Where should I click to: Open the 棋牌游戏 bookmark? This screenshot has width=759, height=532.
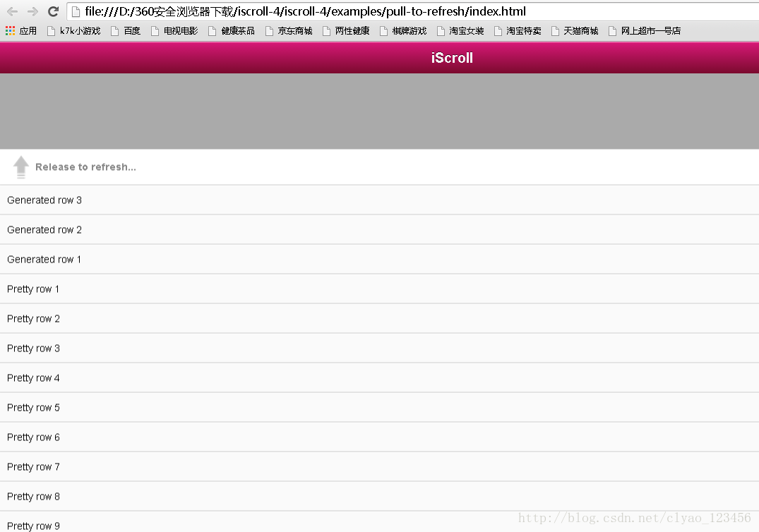(x=402, y=31)
